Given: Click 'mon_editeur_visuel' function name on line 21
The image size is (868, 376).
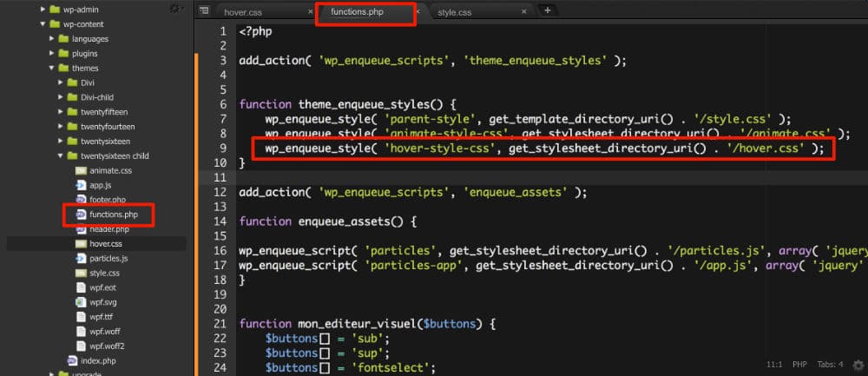Looking at the screenshot, I should [358, 323].
